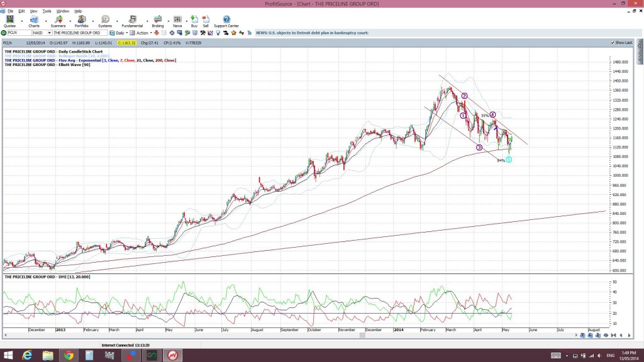Click the hammer tools icon in chart toolbar
The height and width of the screenshot is (362, 644).
[203, 33]
